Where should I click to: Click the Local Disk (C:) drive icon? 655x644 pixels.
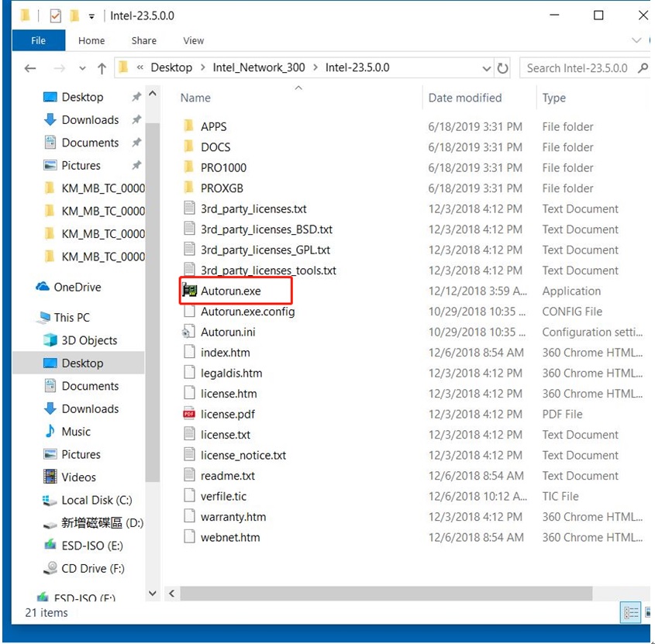(50, 500)
